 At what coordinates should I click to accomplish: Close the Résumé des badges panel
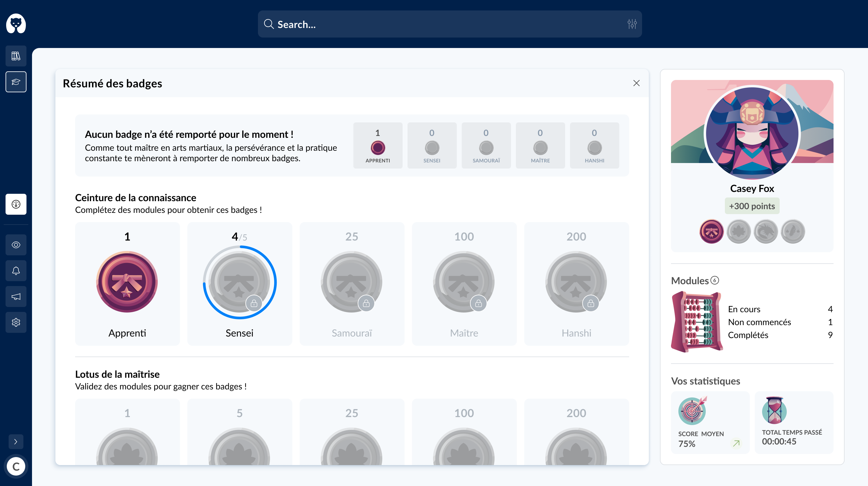[636, 83]
